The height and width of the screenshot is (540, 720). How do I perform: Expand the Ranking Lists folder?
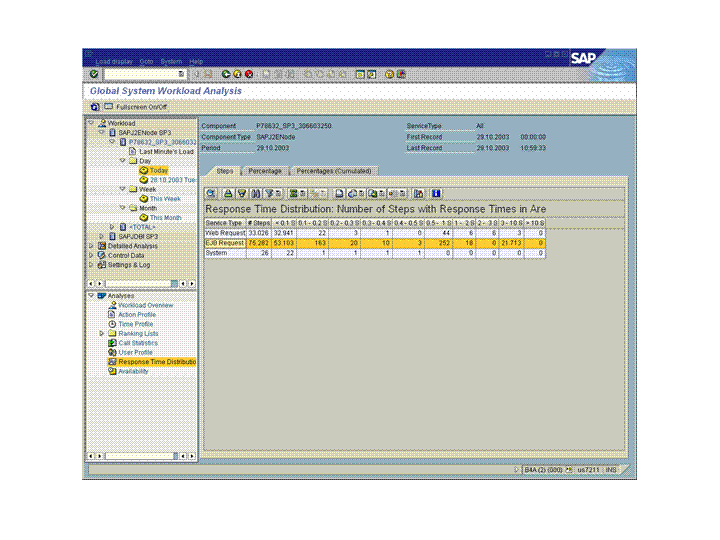click(101, 333)
